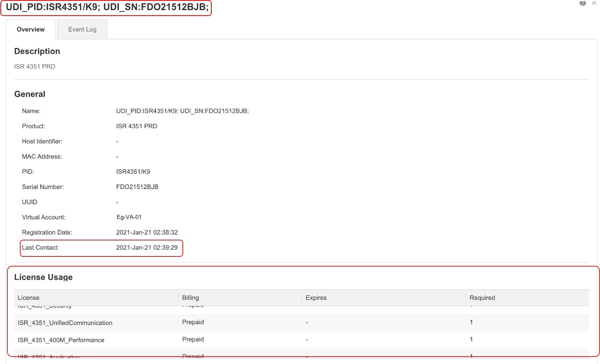Select Last Contact value 02:39:29
The height and width of the screenshot is (364, 600).
[147, 247]
